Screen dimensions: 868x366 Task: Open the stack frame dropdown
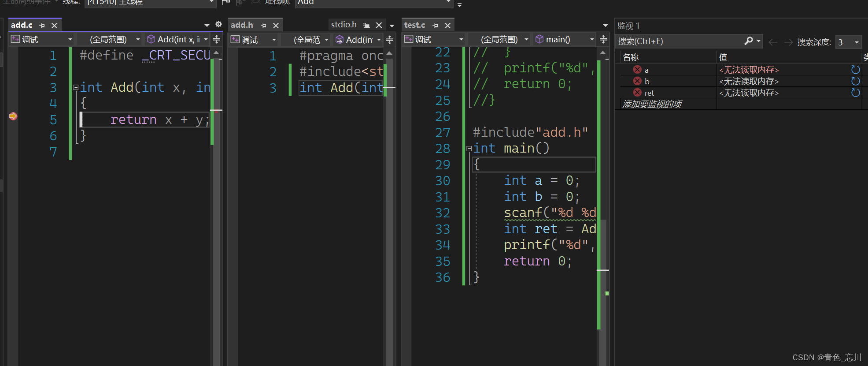[374, 3]
